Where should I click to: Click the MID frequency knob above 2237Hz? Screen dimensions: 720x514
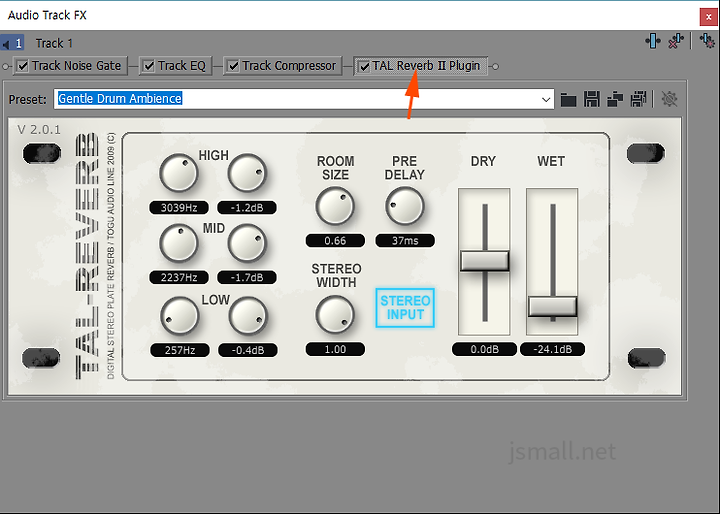179,243
